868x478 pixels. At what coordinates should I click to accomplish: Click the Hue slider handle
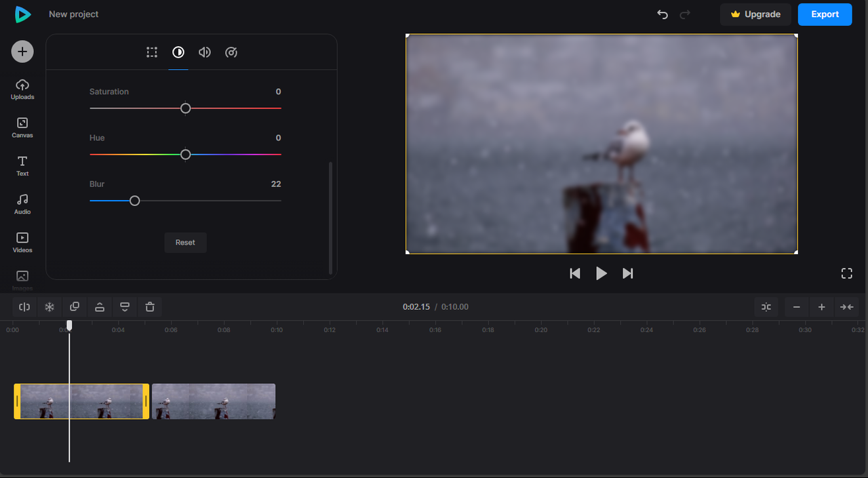click(185, 155)
